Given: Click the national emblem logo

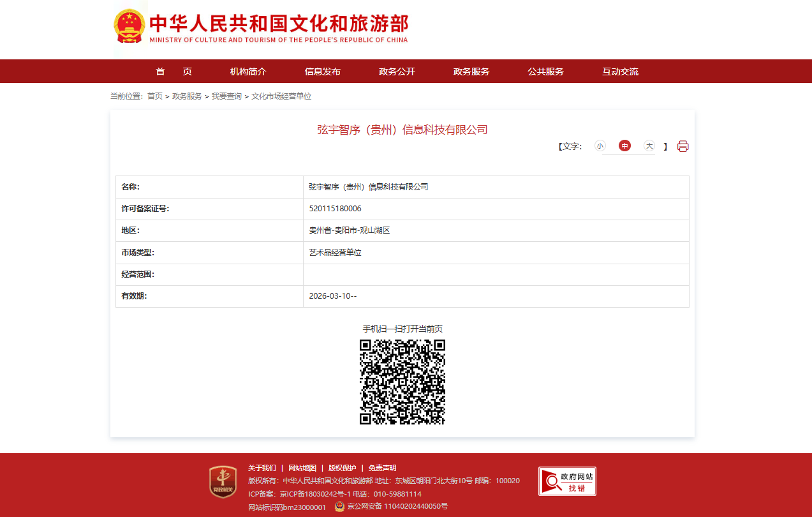Looking at the screenshot, I should pyautogui.click(x=129, y=27).
